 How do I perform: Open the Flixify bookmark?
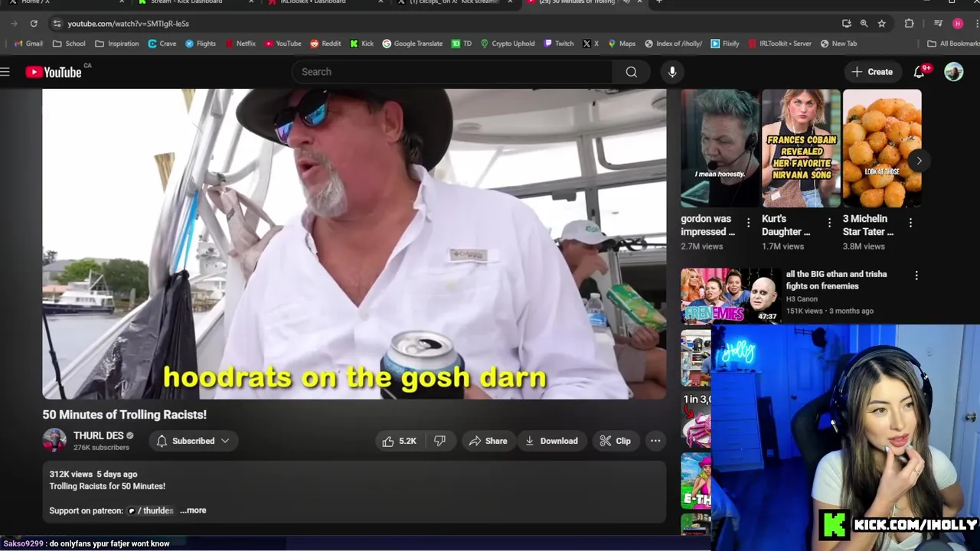724,44
